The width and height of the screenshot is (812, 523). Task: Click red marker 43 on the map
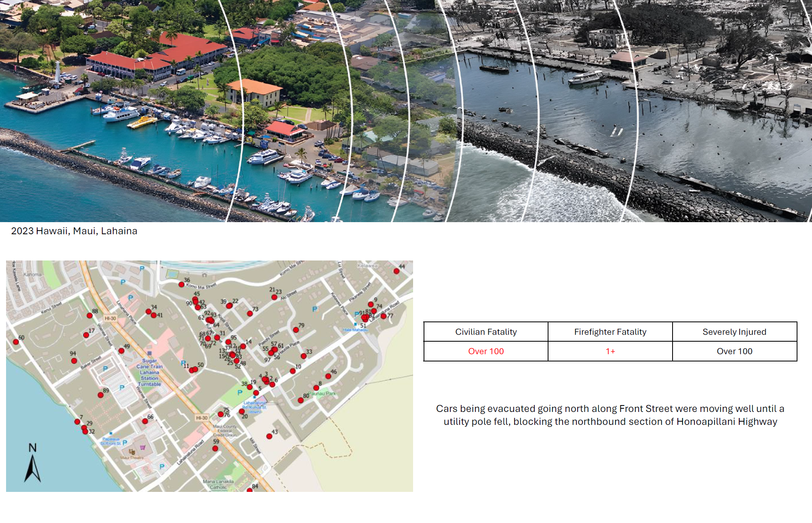click(269, 436)
